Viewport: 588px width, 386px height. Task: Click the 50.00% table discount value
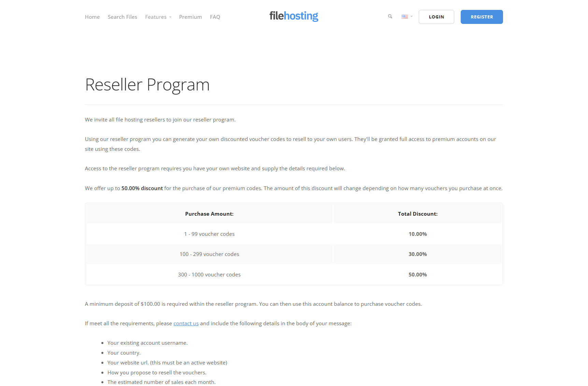417,275
